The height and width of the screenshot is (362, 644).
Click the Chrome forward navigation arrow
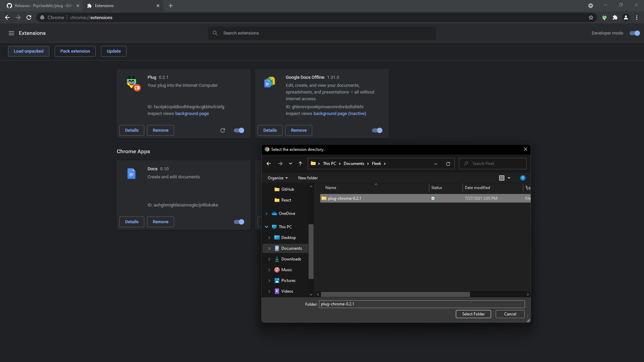click(x=18, y=17)
